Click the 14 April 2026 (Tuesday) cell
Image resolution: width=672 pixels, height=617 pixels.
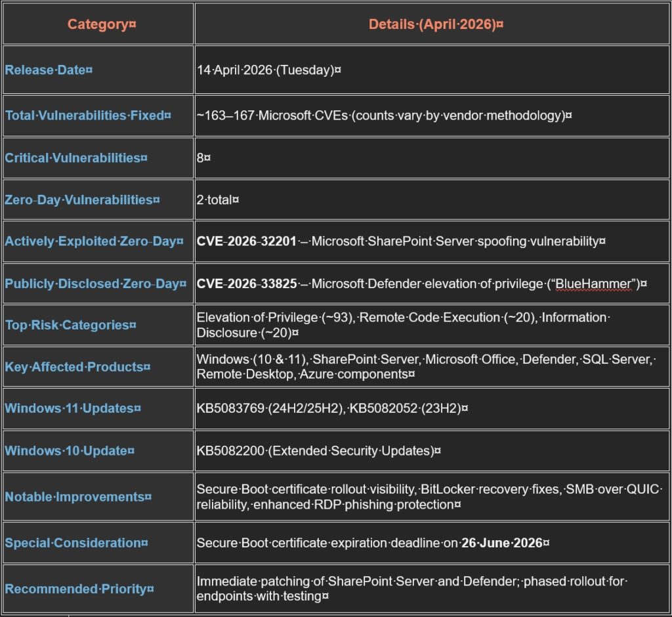(268, 70)
